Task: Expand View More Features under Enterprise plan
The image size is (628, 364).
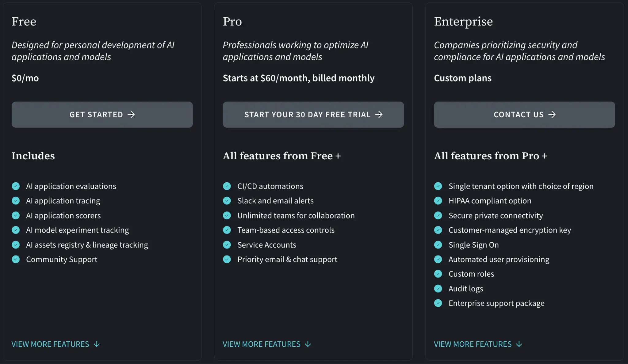Action: click(x=478, y=344)
